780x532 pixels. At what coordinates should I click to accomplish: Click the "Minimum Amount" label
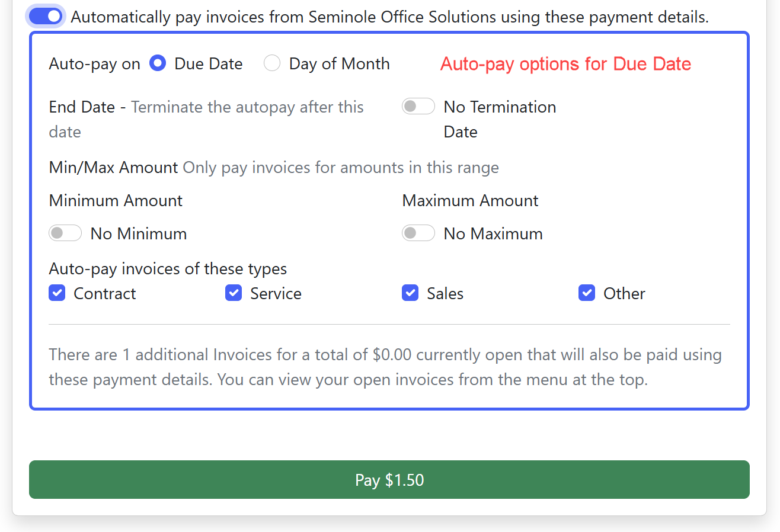coord(116,200)
